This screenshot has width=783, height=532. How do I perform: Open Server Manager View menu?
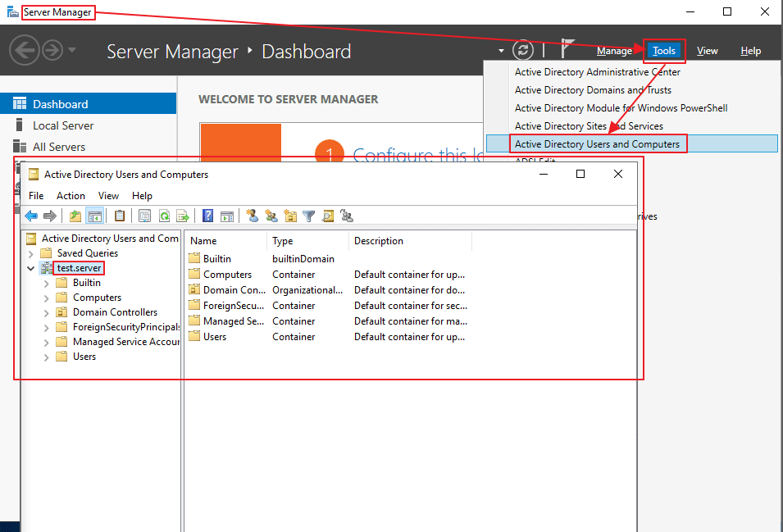(707, 51)
